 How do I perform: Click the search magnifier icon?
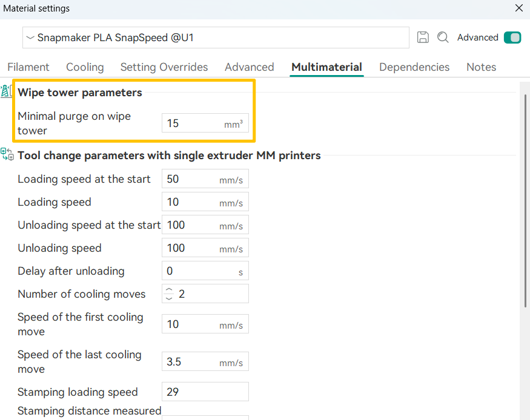(x=443, y=38)
